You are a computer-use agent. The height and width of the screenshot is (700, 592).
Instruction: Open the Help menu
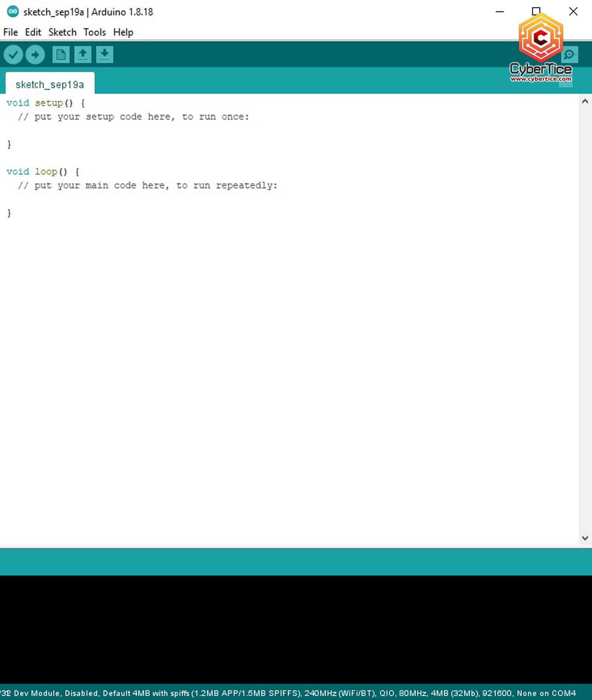[x=123, y=32]
